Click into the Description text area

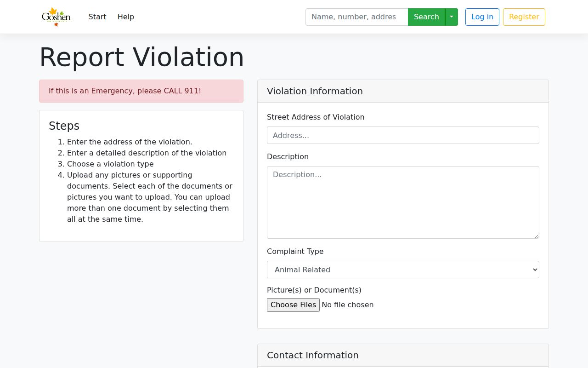(403, 202)
